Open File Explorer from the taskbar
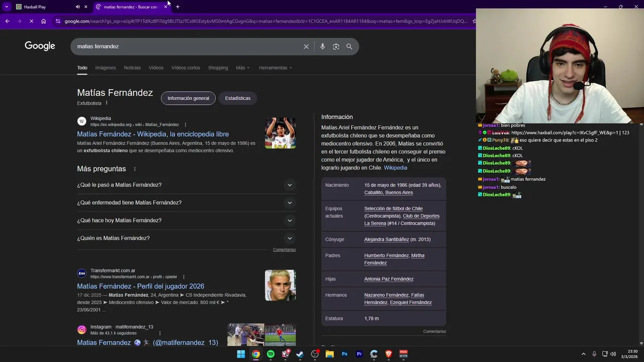The height and width of the screenshot is (362, 644). tap(330, 354)
